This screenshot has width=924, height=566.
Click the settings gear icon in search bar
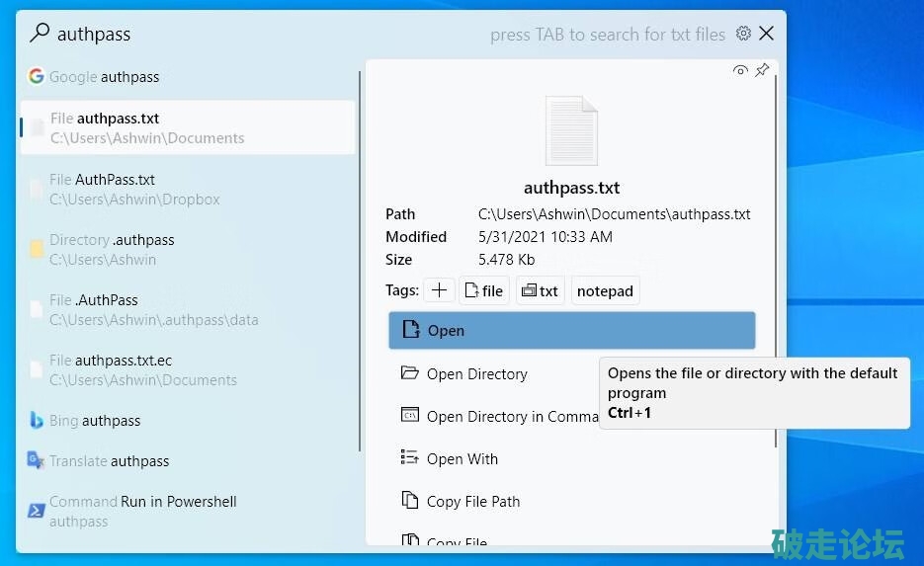(x=744, y=34)
